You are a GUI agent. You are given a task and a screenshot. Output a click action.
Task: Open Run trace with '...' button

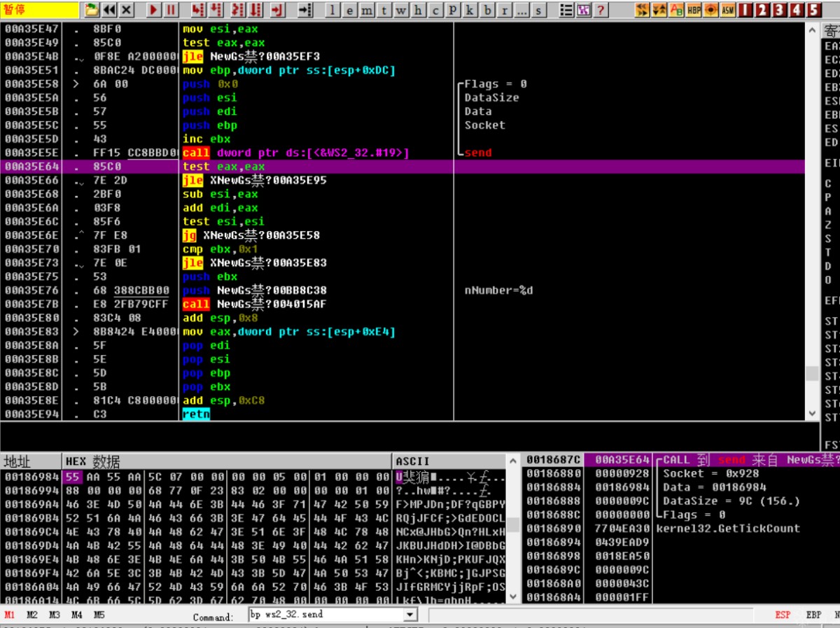pyautogui.click(x=521, y=10)
